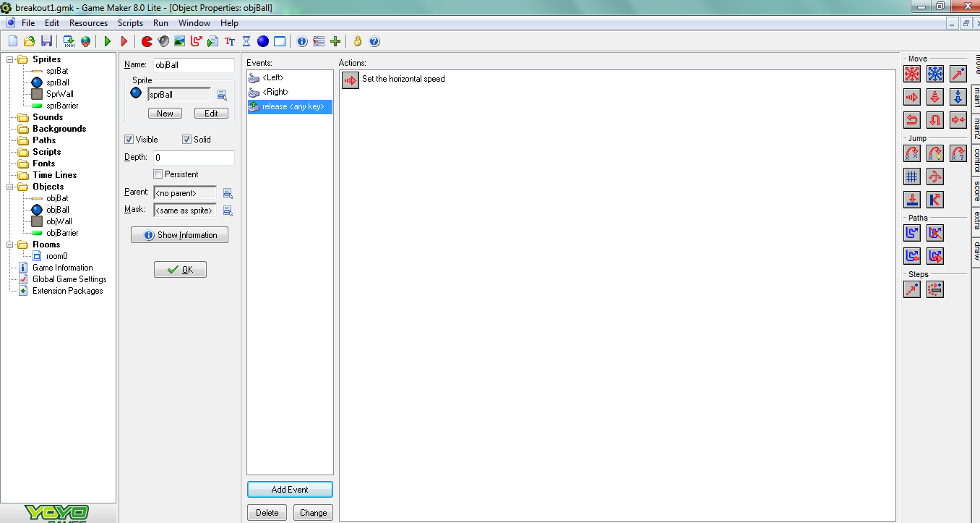Open the Mask sprite selection menu

(x=228, y=211)
